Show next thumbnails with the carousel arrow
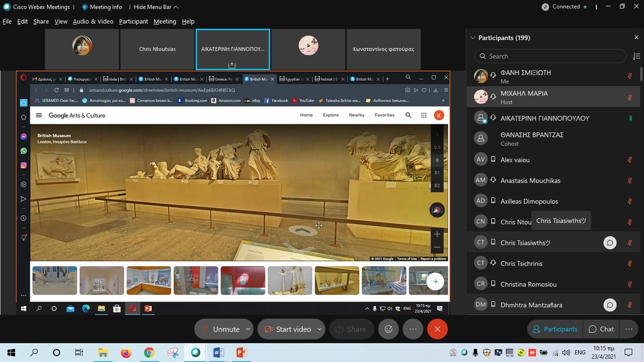The image size is (644, 362). (435, 282)
